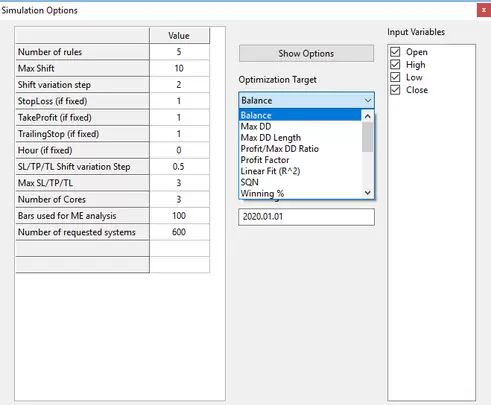The width and height of the screenshot is (491, 405).
Task: Choose Winning % from the list
Action: pos(262,194)
